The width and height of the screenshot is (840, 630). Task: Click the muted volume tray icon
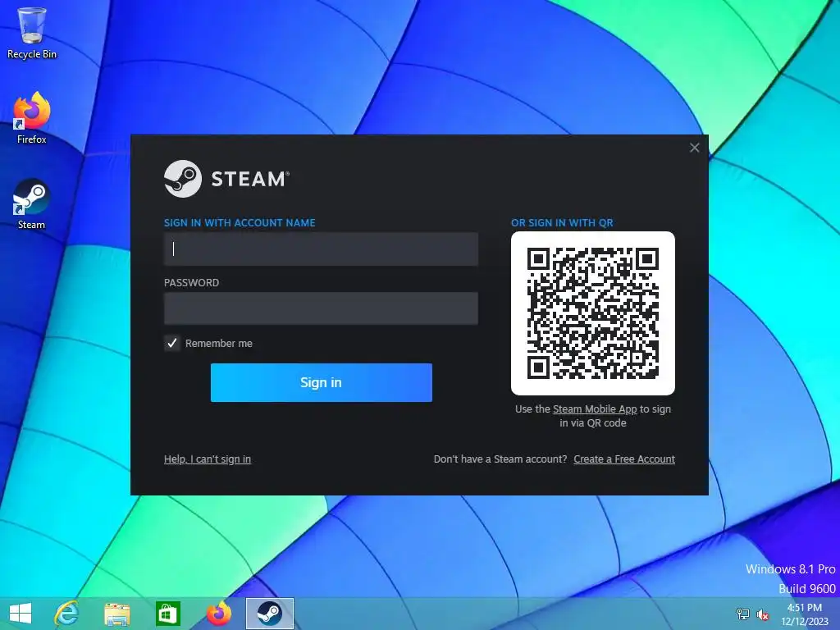pyautogui.click(x=762, y=614)
